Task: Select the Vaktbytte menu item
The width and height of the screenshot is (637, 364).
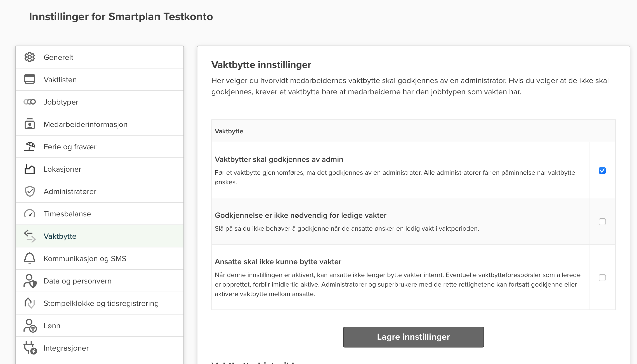Action: tap(60, 236)
